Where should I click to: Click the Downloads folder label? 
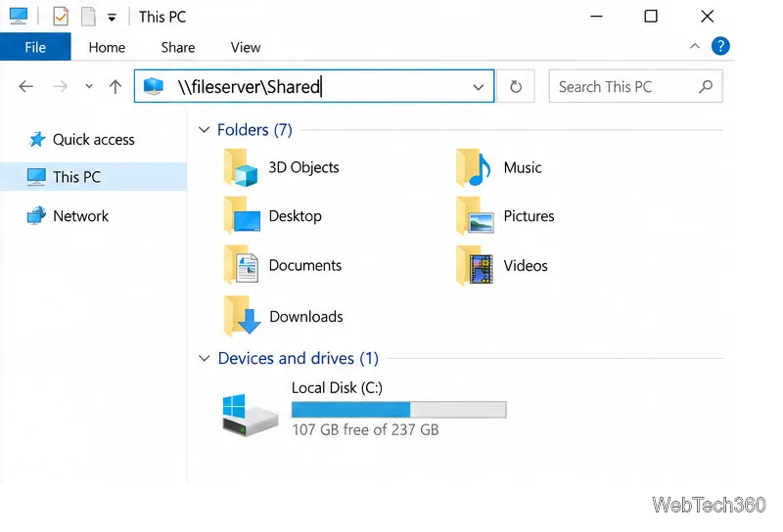pyautogui.click(x=306, y=317)
